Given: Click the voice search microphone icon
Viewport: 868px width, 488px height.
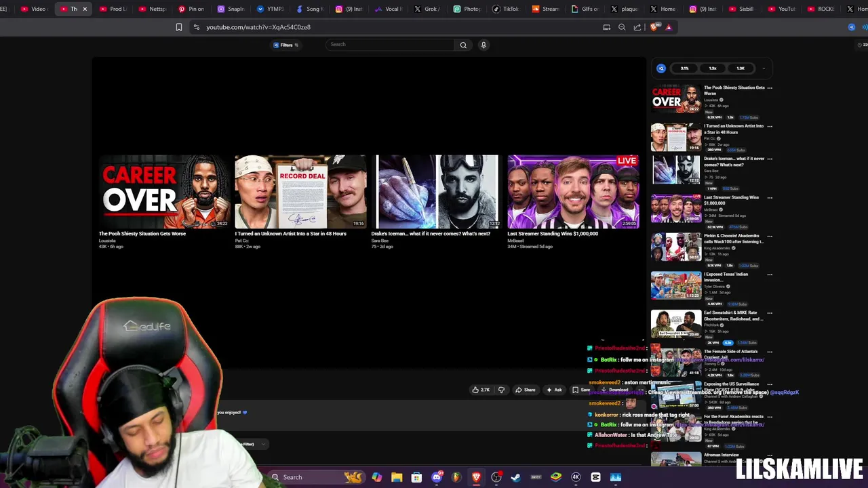Looking at the screenshot, I should 484,45.
